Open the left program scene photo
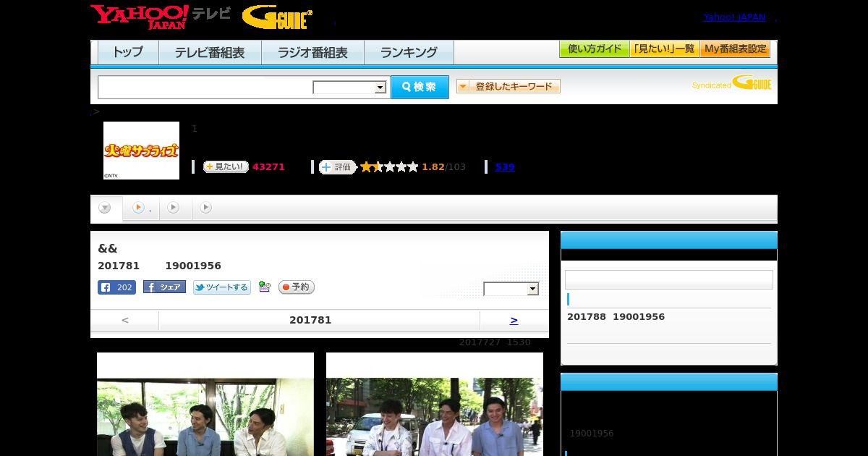The height and width of the screenshot is (456, 868). coord(205,404)
